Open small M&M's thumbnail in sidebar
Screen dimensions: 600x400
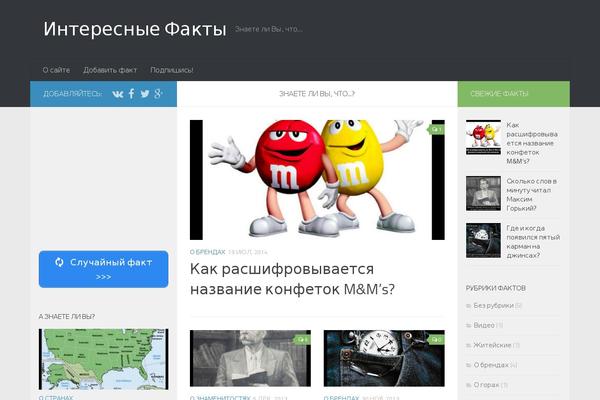coord(483,137)
